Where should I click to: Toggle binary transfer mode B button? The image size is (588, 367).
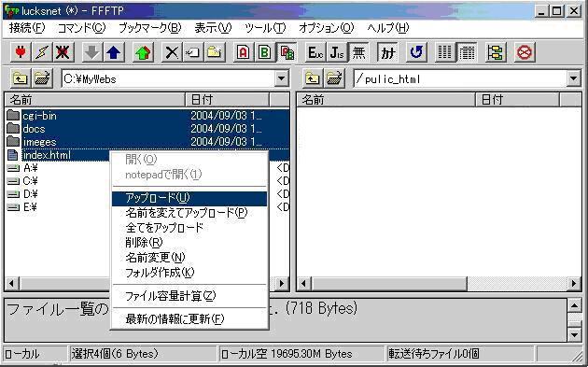[265, 52]
